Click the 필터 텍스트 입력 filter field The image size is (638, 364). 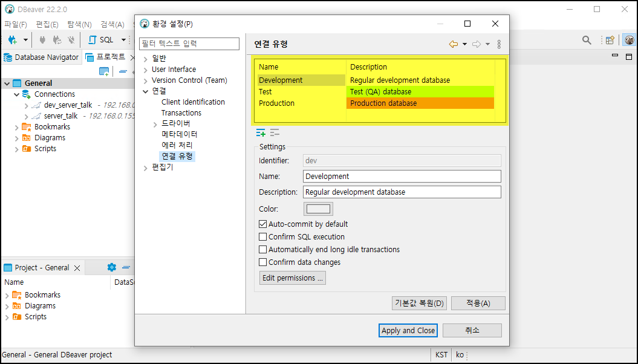point(189,44)
